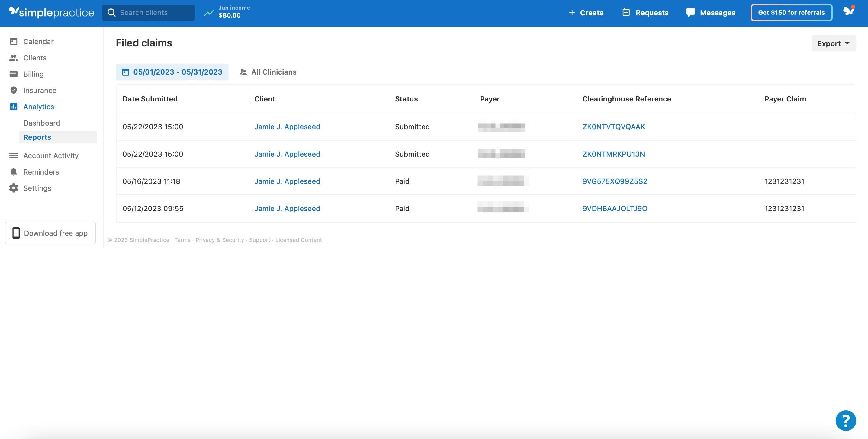Click the Requests calendar icon
This screenshot has height=439, width=868.
click(x=626, y=12)
